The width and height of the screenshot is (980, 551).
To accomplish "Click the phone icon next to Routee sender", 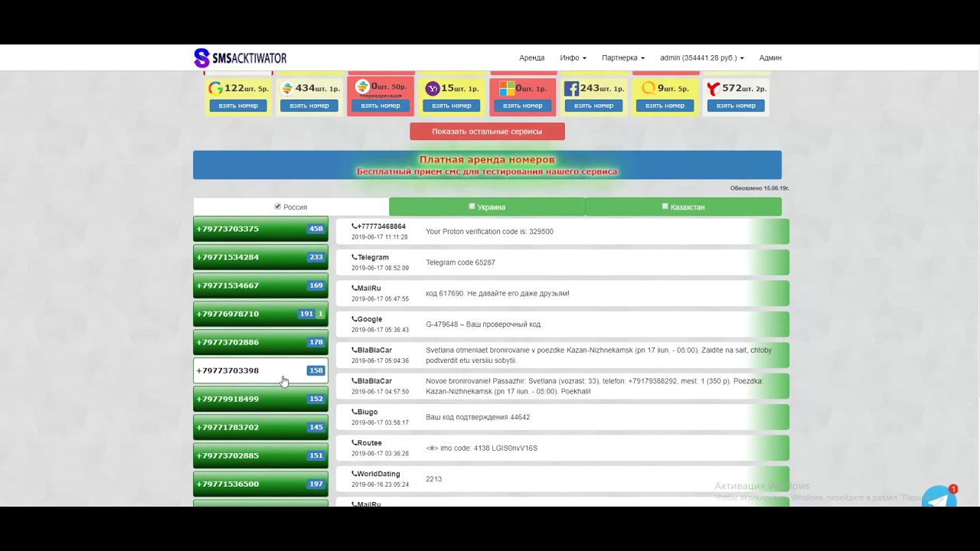I will click(x=354, y=443).
